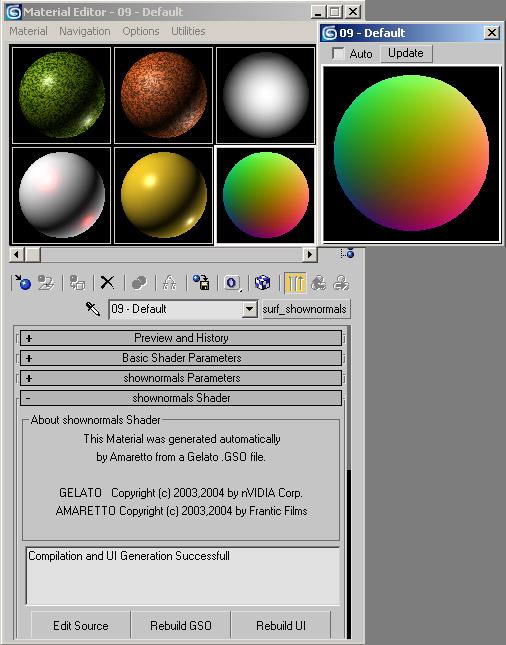Open the Navigation menu
Viewport: 506px width, 645px height.
[x=85, y=31]
